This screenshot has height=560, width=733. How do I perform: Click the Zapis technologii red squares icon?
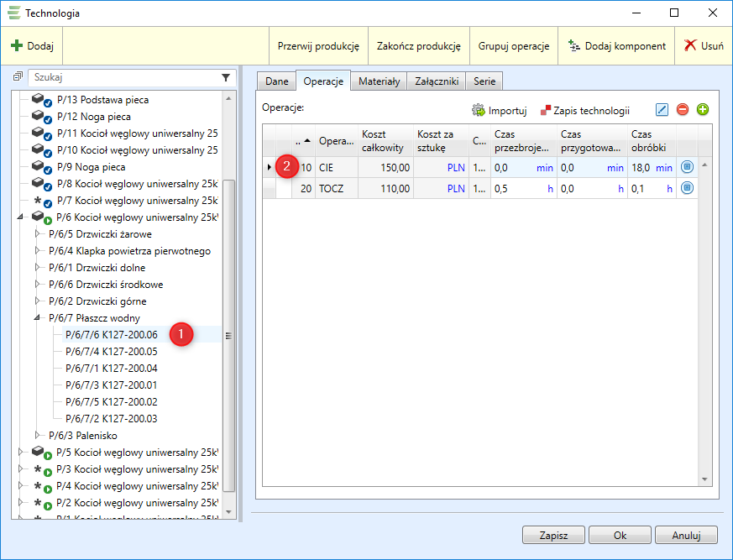click(546, 110)
